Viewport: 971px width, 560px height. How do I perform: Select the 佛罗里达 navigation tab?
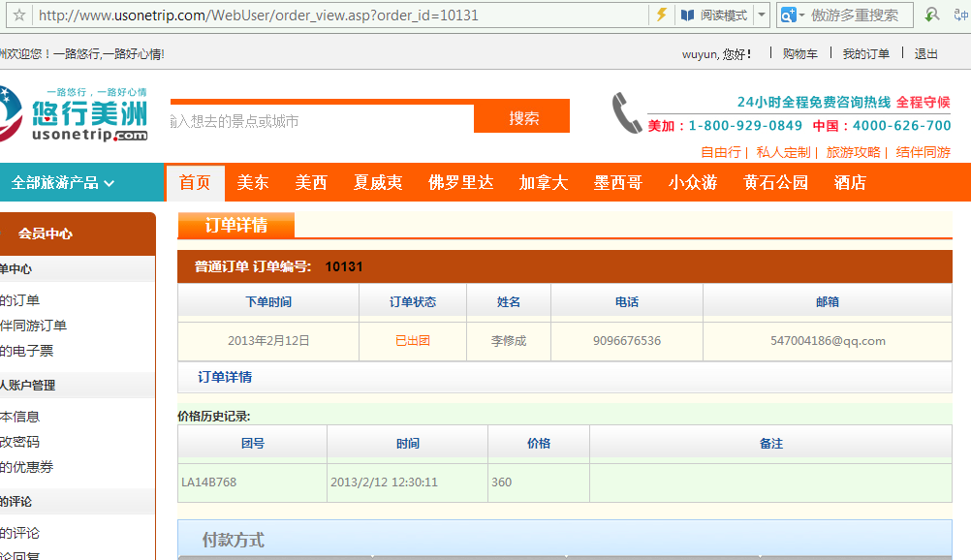(460, 183)
